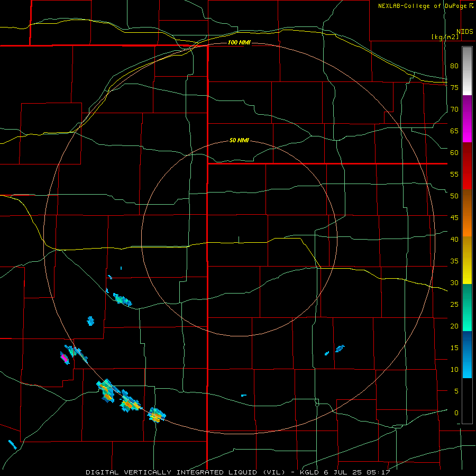Pick the dark red segment of the color scale
The height and width of the screenshot is (476, 476).
point(467,166)
